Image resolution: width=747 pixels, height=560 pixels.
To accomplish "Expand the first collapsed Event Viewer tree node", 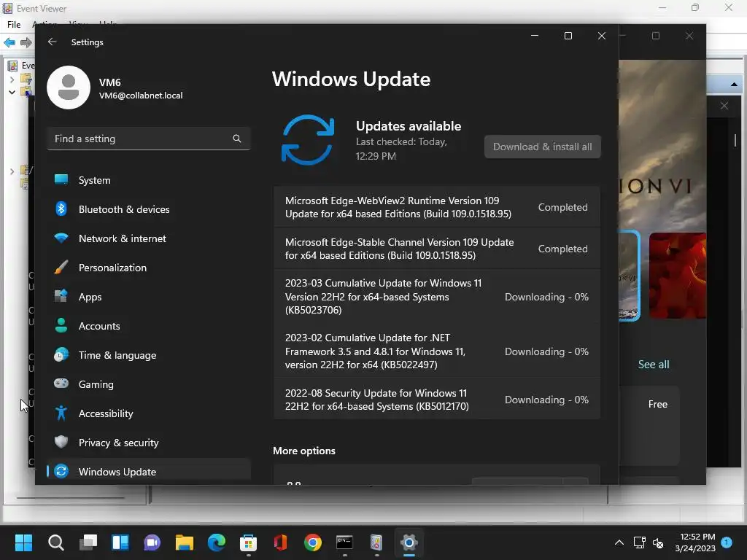I will [12, 79].
